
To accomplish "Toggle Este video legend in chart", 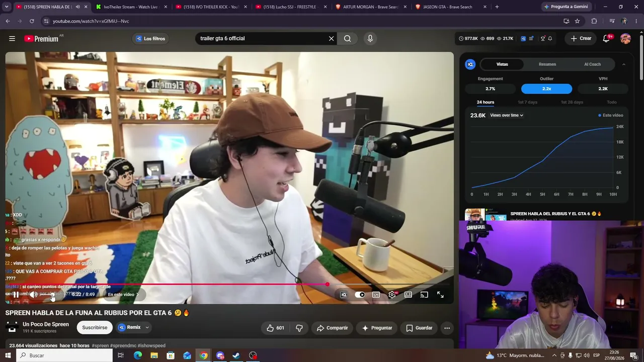I will pos(610,115).
